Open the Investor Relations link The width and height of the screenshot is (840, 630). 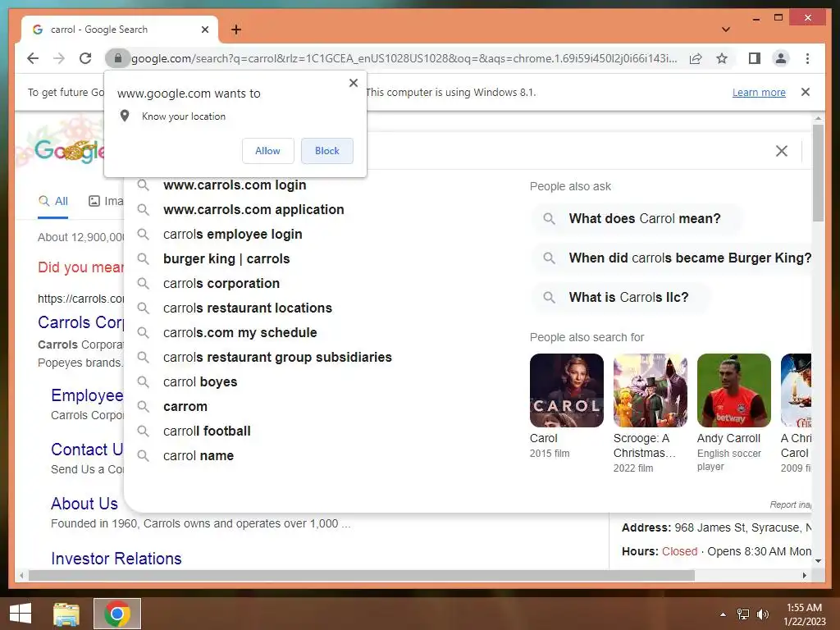click(116, 559)
